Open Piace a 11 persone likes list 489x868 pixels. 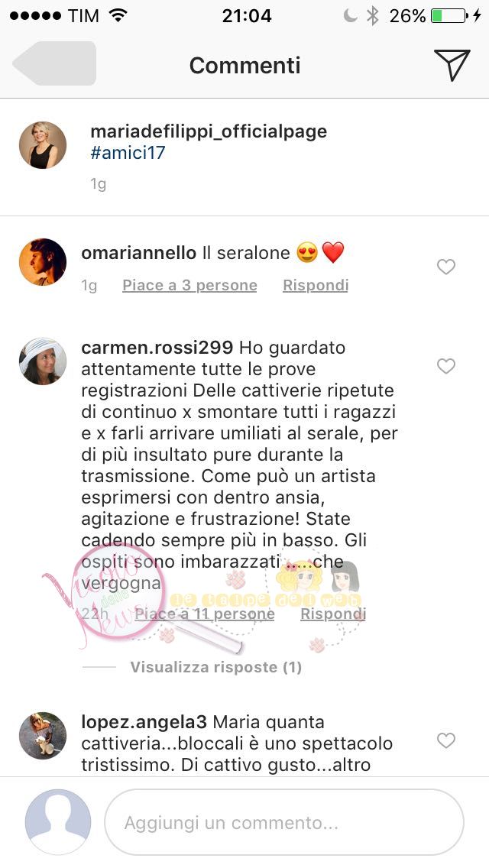(204, 614)
